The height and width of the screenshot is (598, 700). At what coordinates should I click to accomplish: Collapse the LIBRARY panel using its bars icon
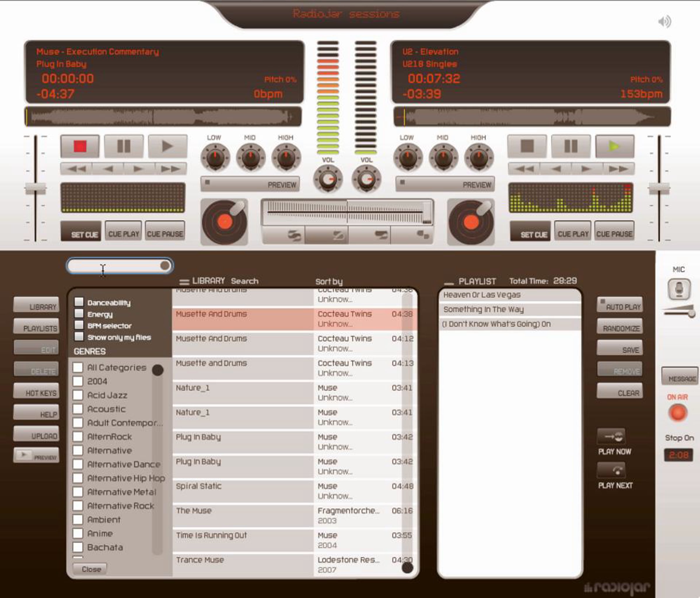click(x=184, y=282)
